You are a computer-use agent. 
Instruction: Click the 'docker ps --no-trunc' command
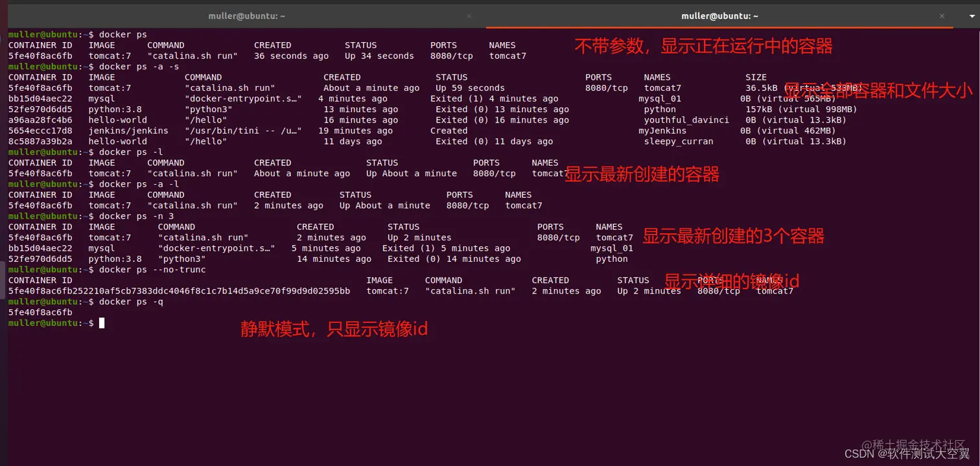click(152, 270)
